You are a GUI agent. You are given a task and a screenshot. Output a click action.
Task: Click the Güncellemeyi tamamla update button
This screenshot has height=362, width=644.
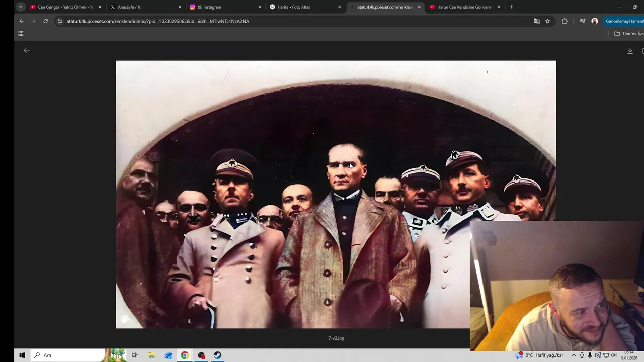[x=624, y=21]
